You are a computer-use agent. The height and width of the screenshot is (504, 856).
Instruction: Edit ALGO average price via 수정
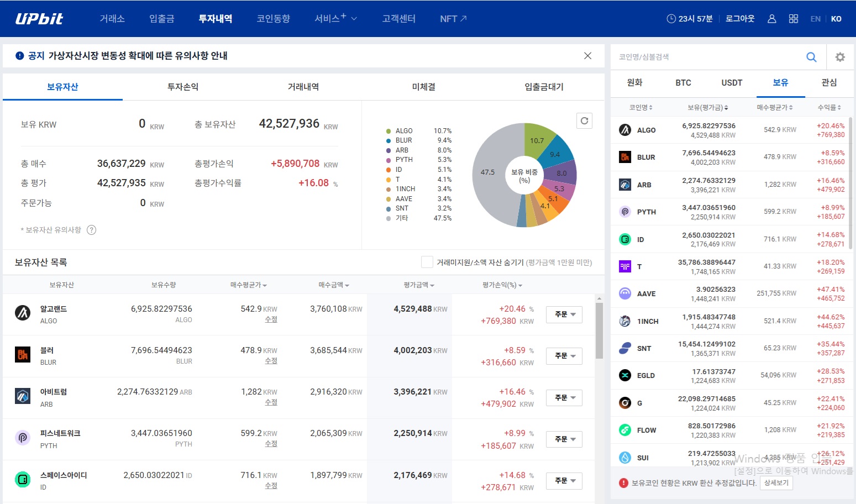click(x=271, y=319)
